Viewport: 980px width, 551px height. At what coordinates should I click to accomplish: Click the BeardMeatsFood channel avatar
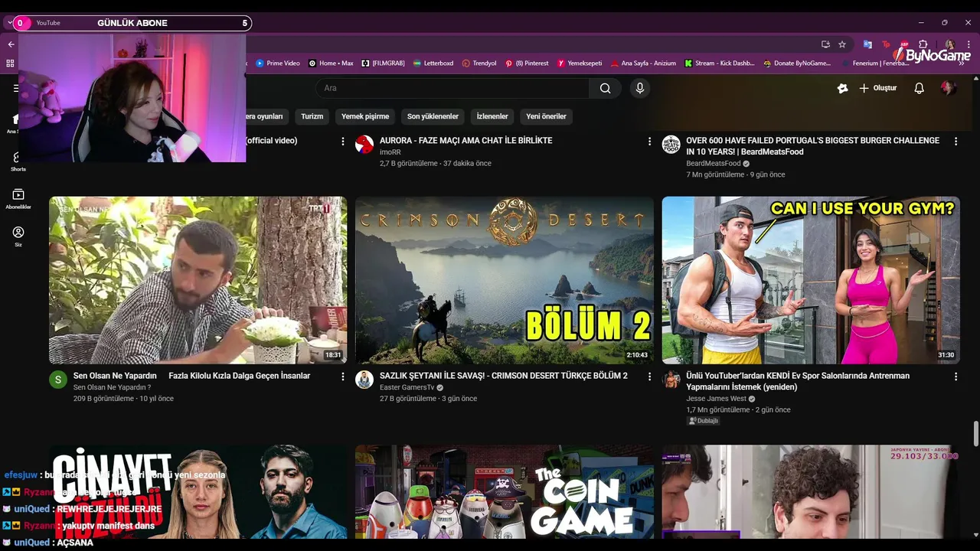click(x=671, y=145)
